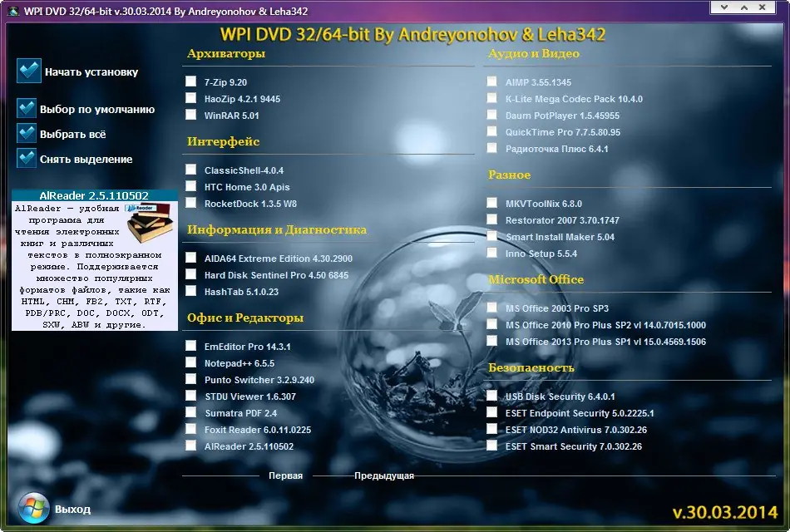Viewport: 790px width, 532px height.
Task: Check the EmEditor Pro 14.3.1 checkbox
Action: 191,346
